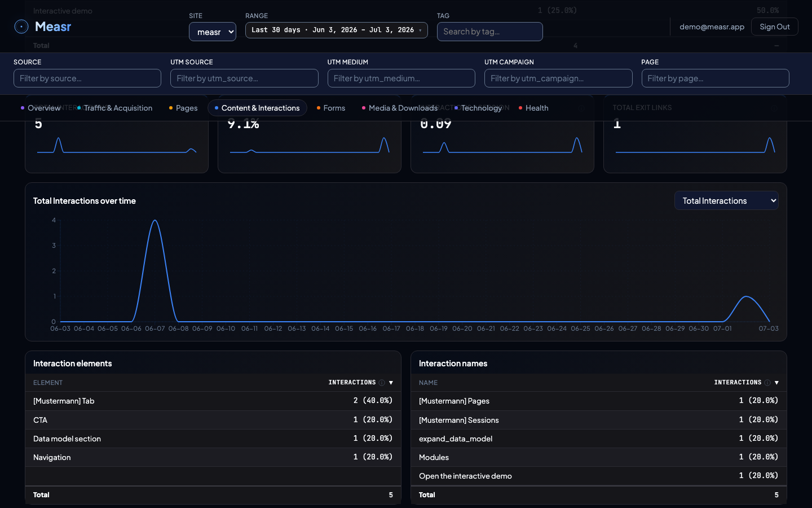This screenshot has height=508, width=812.
Task: Select the Navigation element row
Action: tap(213, 457)
